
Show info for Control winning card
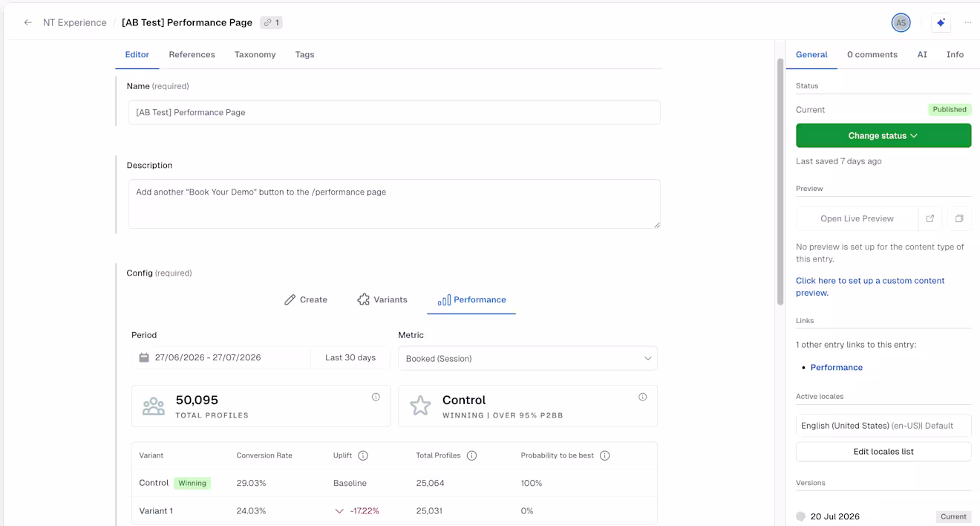(x=642, y=397)
